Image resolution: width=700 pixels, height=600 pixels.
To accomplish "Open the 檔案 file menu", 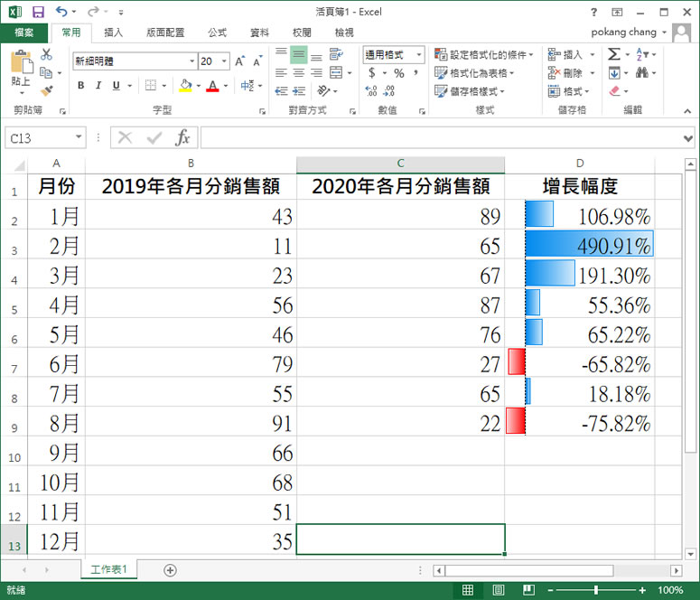I will [x=24, y=33].
